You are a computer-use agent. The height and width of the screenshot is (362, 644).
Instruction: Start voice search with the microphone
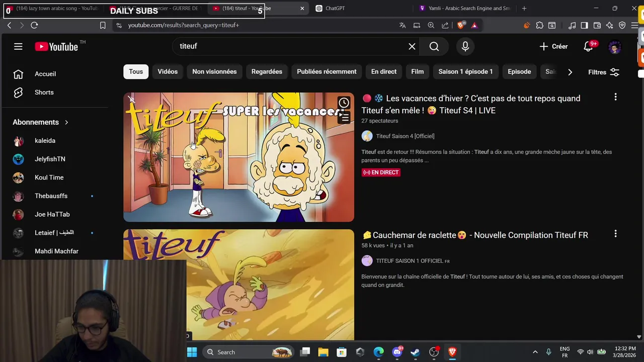pos(465,46)
